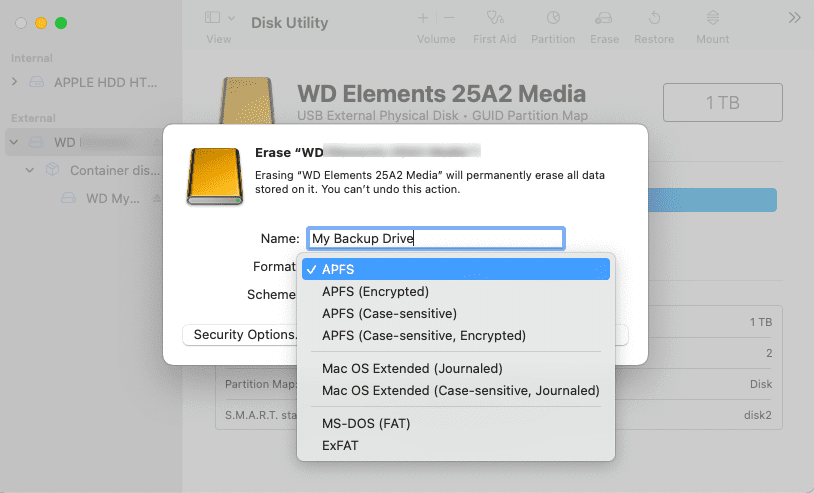Select ExFAT from format list
This screenshot has width=814, height=493.
pyautogui.click(x=340, y=445)
